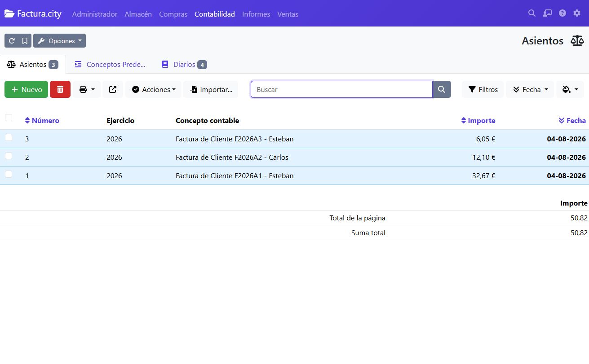Click the Concepto contable column header
This screenshot has width=589, height=364.
(x=207, y=120)
